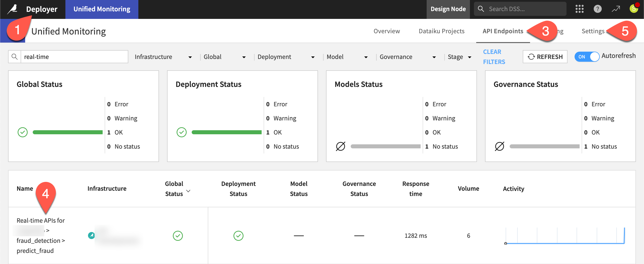Screen dimensions: 644x264
Task: Click the green check icon in Global Status
Action: (x=22, y=132)
